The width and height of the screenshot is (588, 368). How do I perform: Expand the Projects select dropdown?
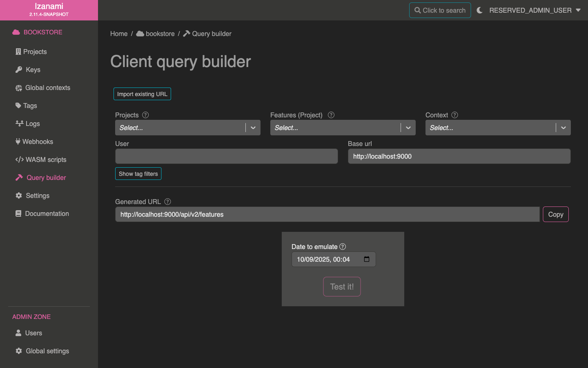(x=253, y=128)
